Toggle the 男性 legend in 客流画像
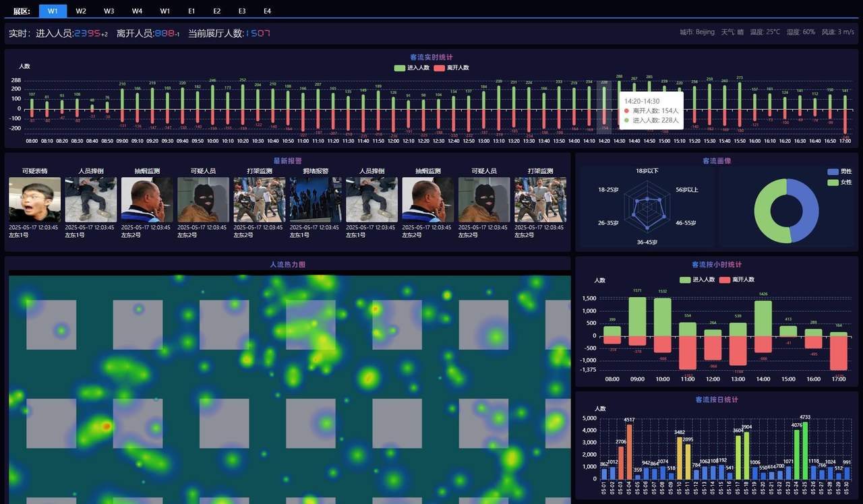The width and height of the screenshot is (863, 504). [840, 172]
